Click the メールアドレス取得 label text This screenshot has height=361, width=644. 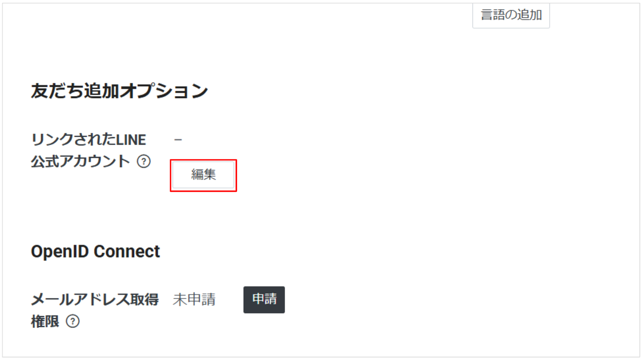(x=95, y=299)
